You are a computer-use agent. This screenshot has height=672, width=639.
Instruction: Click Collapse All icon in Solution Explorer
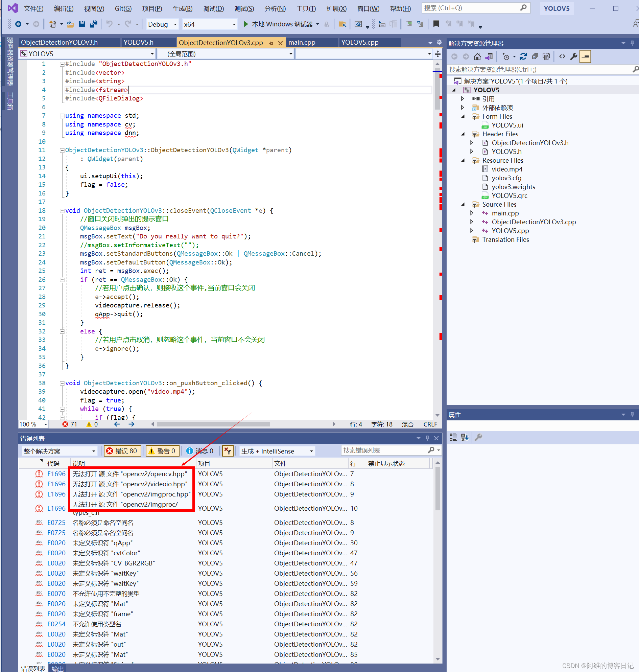pos(535,56)
